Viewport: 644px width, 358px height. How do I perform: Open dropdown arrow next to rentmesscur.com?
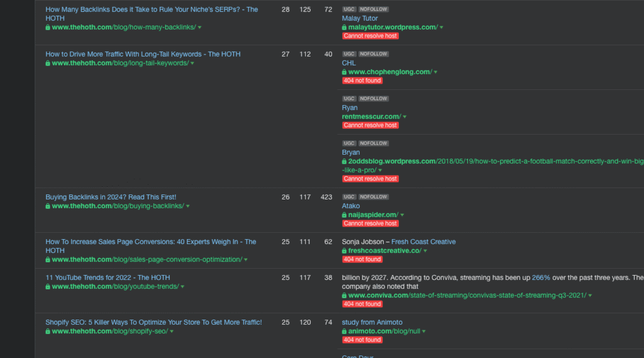pyautogui.click(x=404, y=117)
